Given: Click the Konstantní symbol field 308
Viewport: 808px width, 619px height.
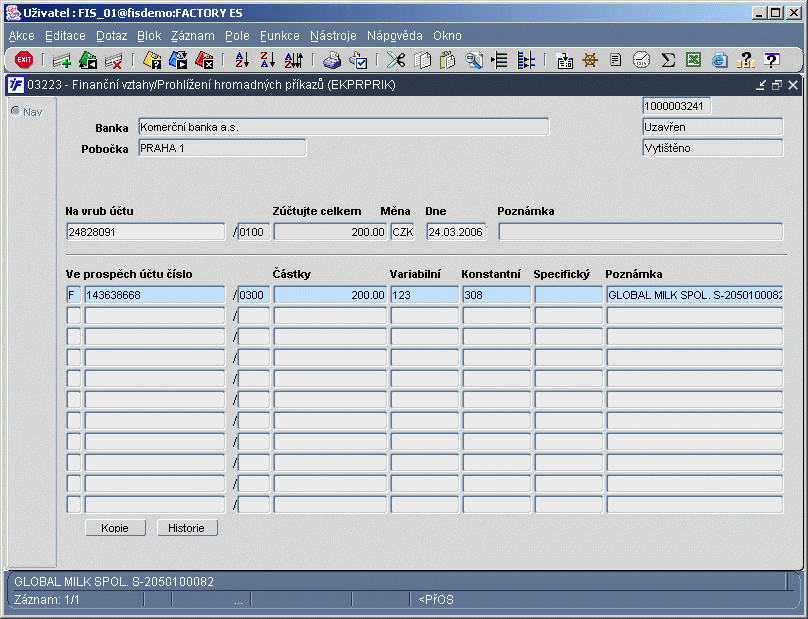Looking at the screenshot, I should pyautogui.click(x=496, y=295).
